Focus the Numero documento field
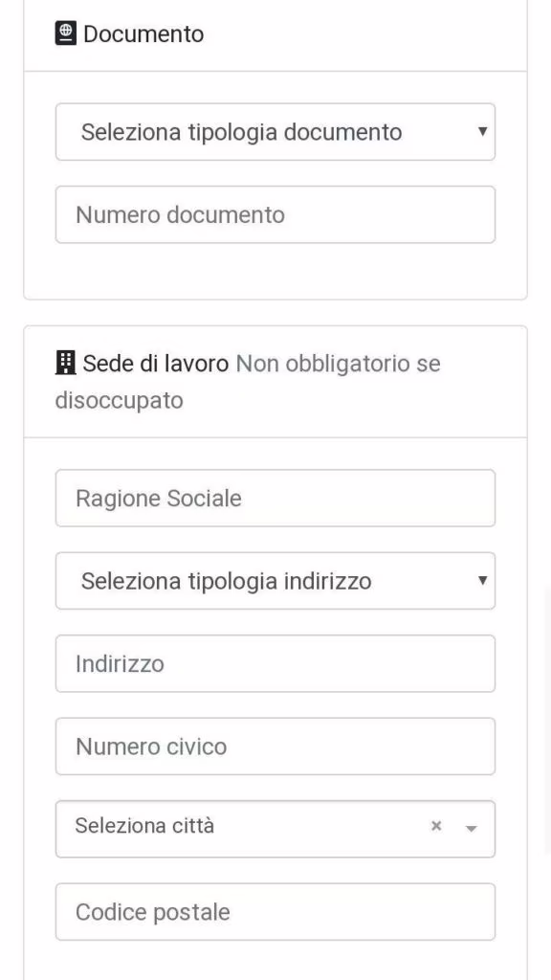The image size is (551, 980). point(275,214)
